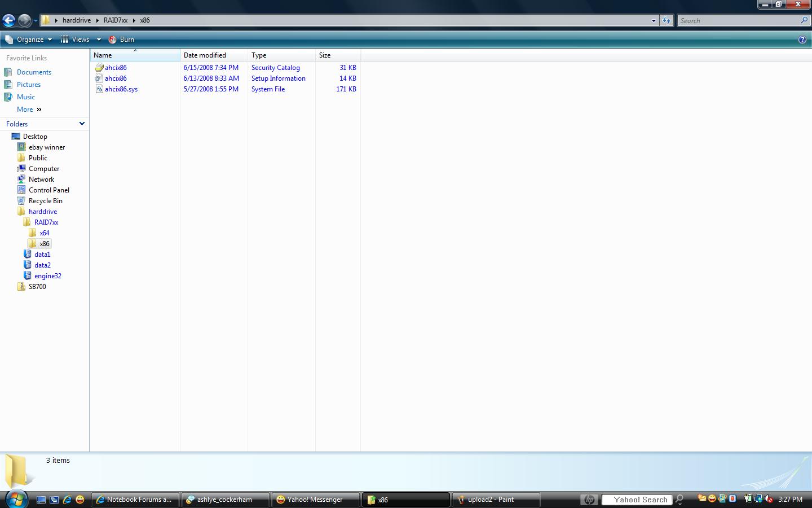Click the taskbar search magnifier icon
Screen dimensions: 812x508
(x=679, y=500)
